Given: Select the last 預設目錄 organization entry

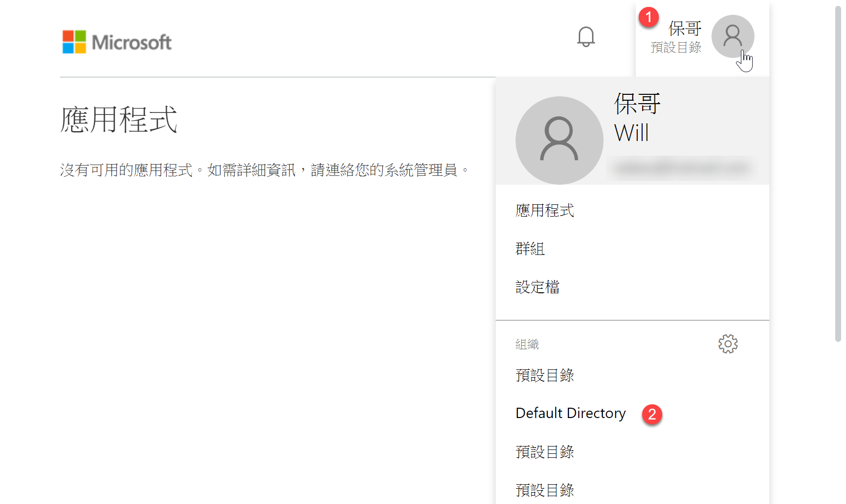Looking at the screenshot, I should click(545, 490).
